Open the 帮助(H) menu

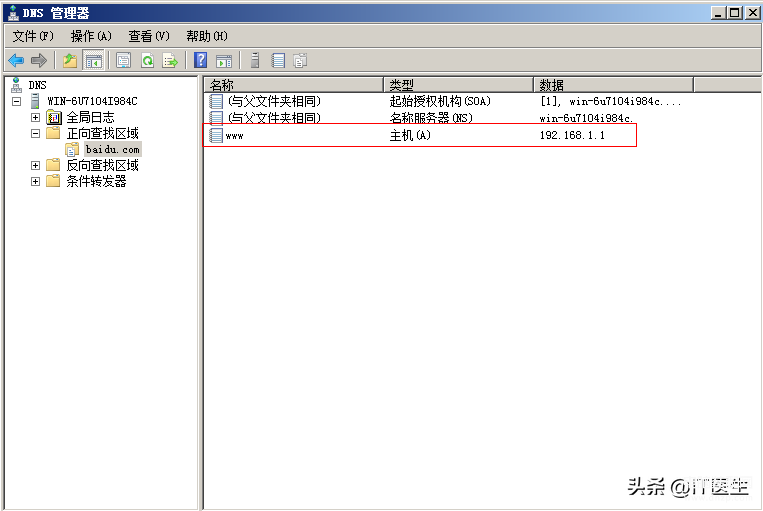207,36
